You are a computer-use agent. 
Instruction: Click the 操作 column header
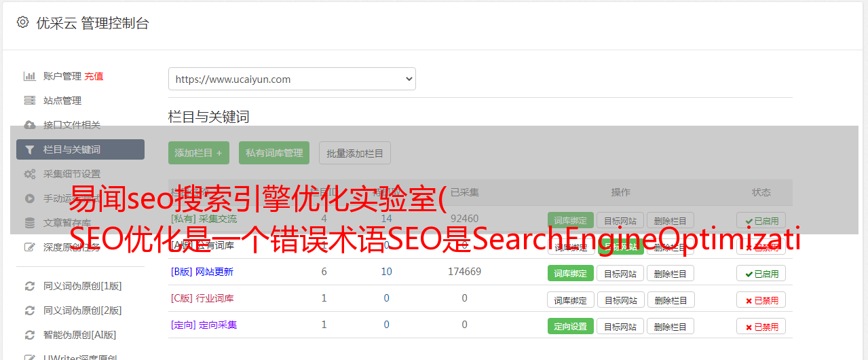pyautogui.click(x=620, y=192)
